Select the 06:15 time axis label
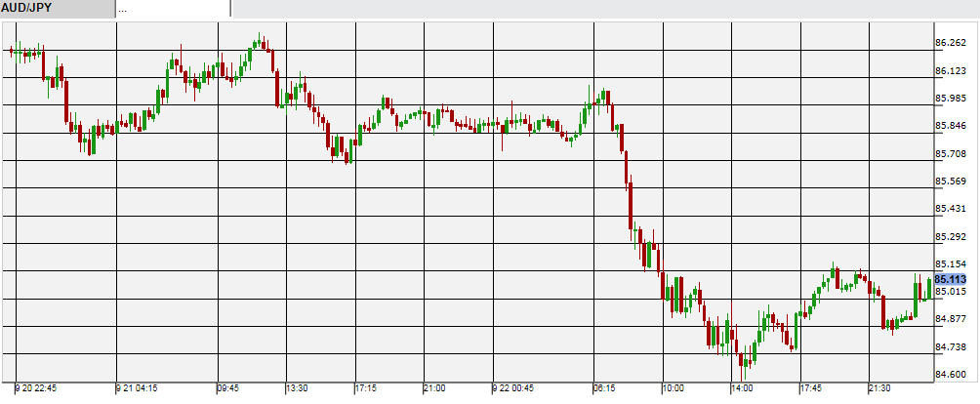Screen dimensions: 980x404 click(x=604, y=388)
